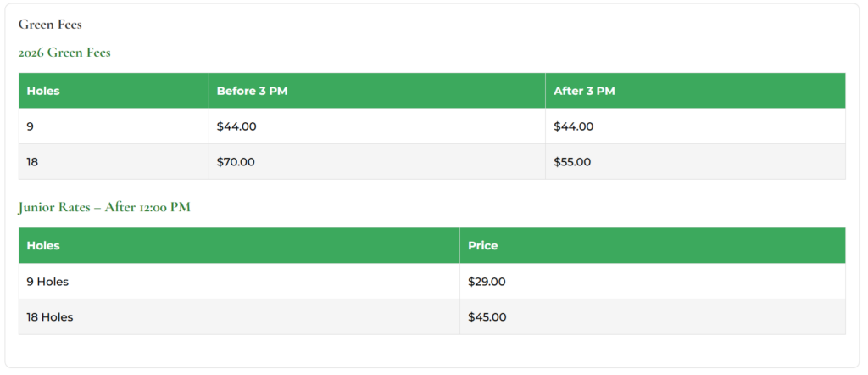Click the $44.00 price under After 3 PM

(x=573, y=126)
